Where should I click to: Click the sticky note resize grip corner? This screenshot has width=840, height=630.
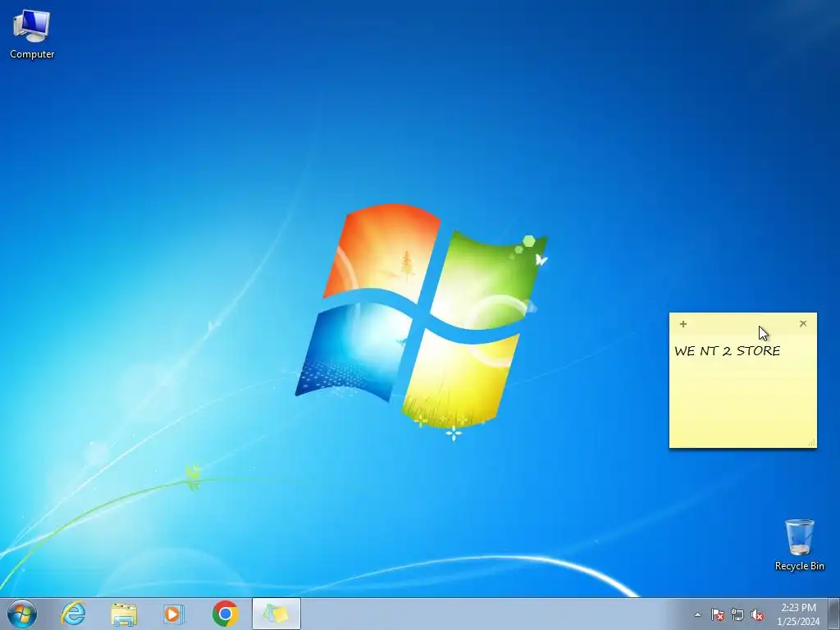pyautogui.click(x=811, y=442)
